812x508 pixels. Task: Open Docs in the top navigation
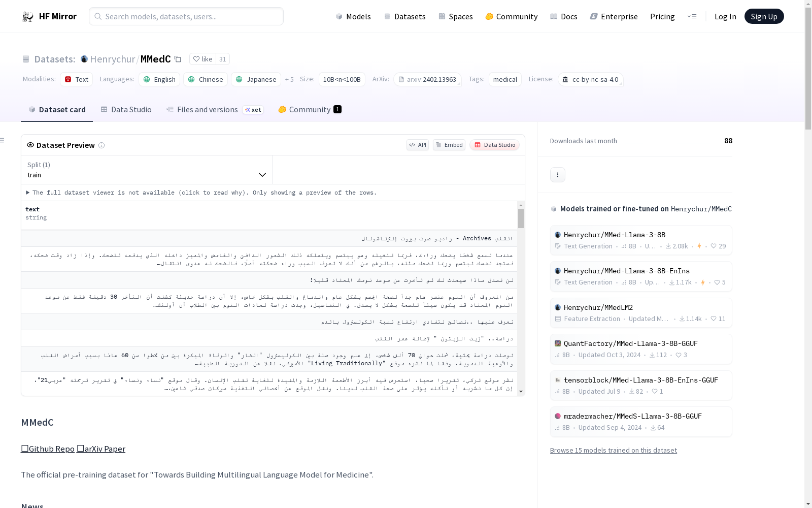[564, 16]
